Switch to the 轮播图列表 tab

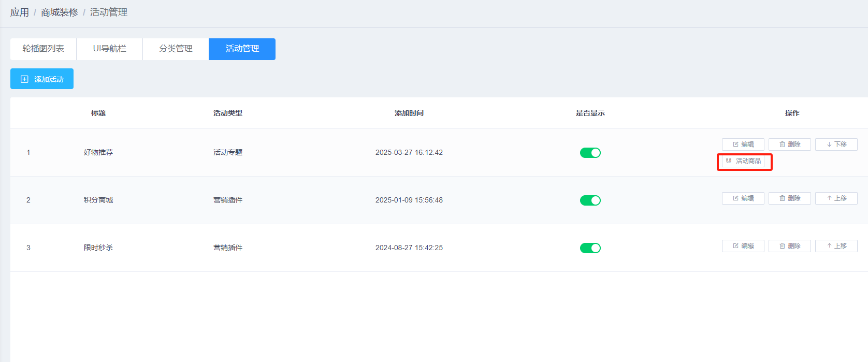(44, 49)
